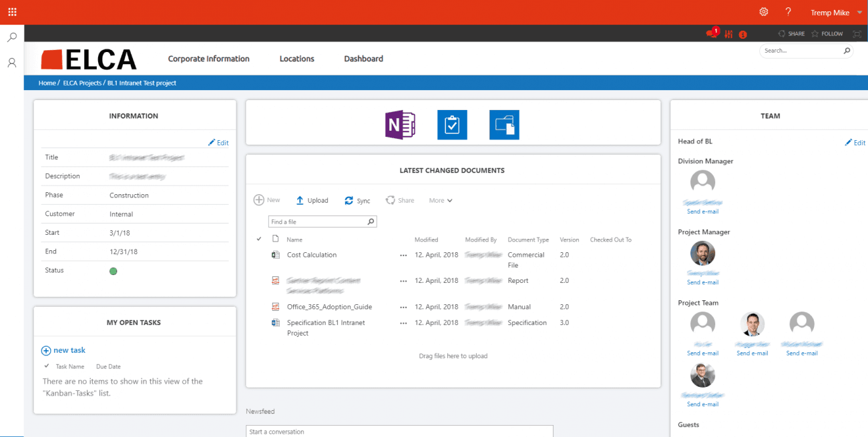Open the app launcher waffle icon
This screenshot has width=868, height=437.
[12, 12]
